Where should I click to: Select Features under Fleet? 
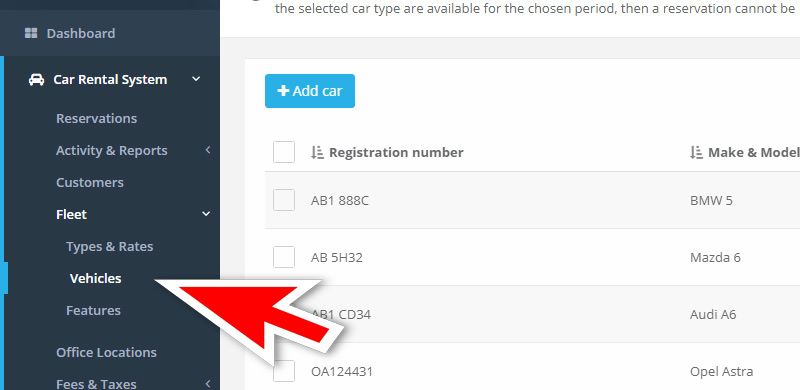[x=93, y=310]
